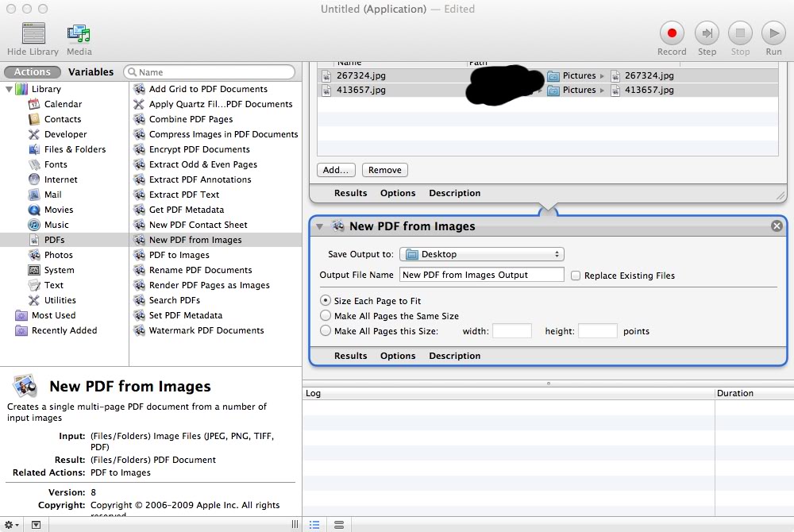Click the width points field

[x=512, y=331]
